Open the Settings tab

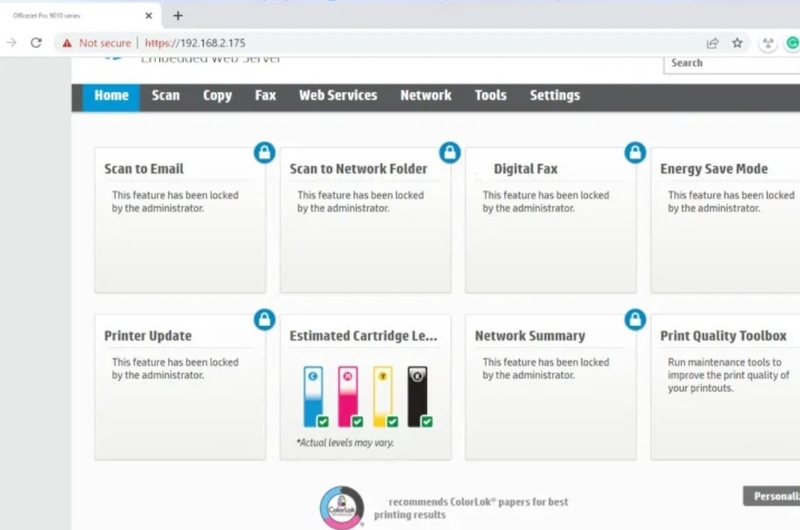click(x=555, y=96)
